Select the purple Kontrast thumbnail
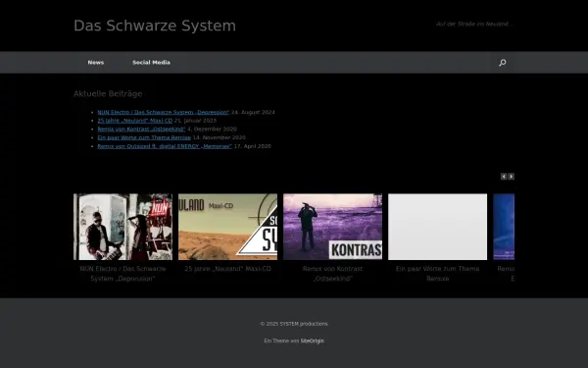The image size is (588, 368). click(332, 227)
